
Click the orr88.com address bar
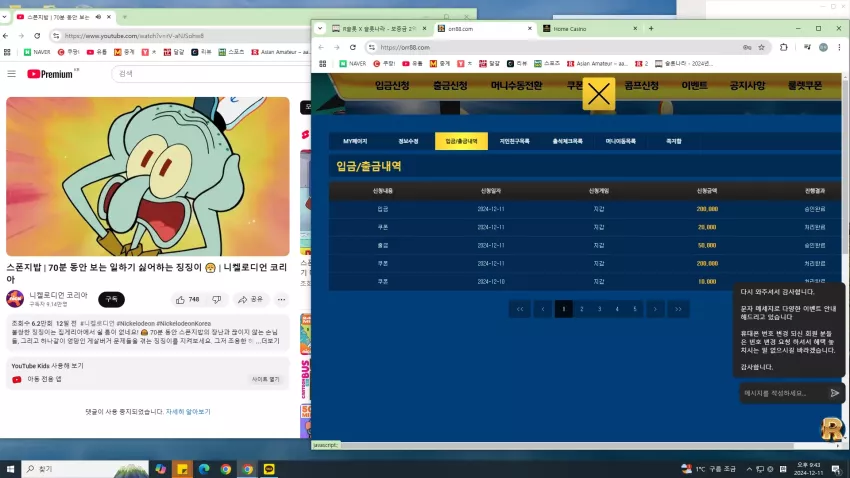[558, 48]
